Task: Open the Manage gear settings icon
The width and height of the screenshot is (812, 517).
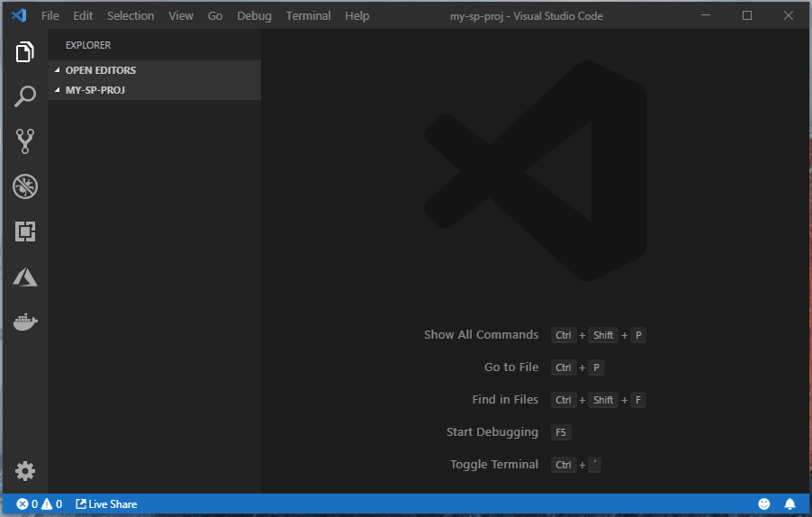Action: pyautogui.click(x=25, y=471)
